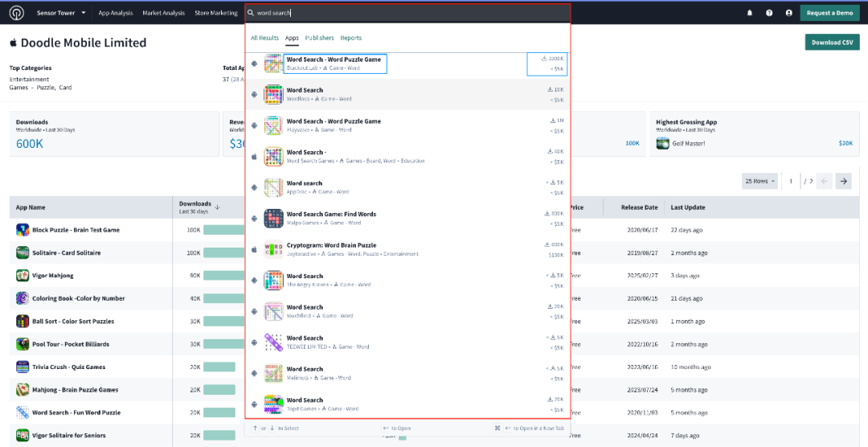Click the Pool Tour app icon
Screen dimensions: 868x447
(23, 344)
